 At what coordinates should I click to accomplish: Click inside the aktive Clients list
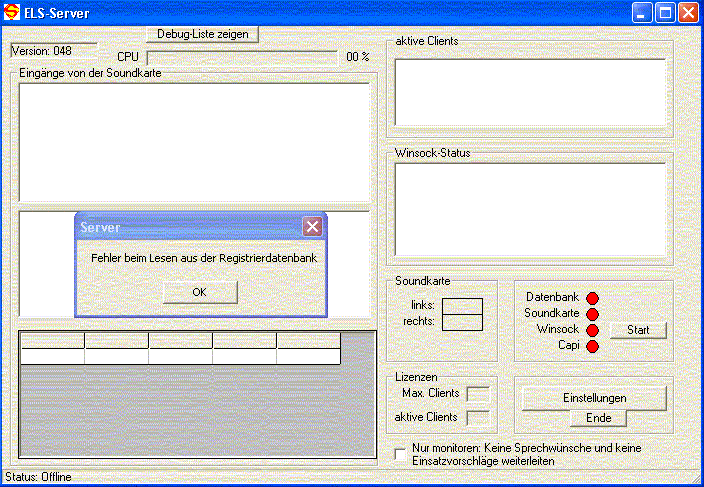(x=529, y=92)
